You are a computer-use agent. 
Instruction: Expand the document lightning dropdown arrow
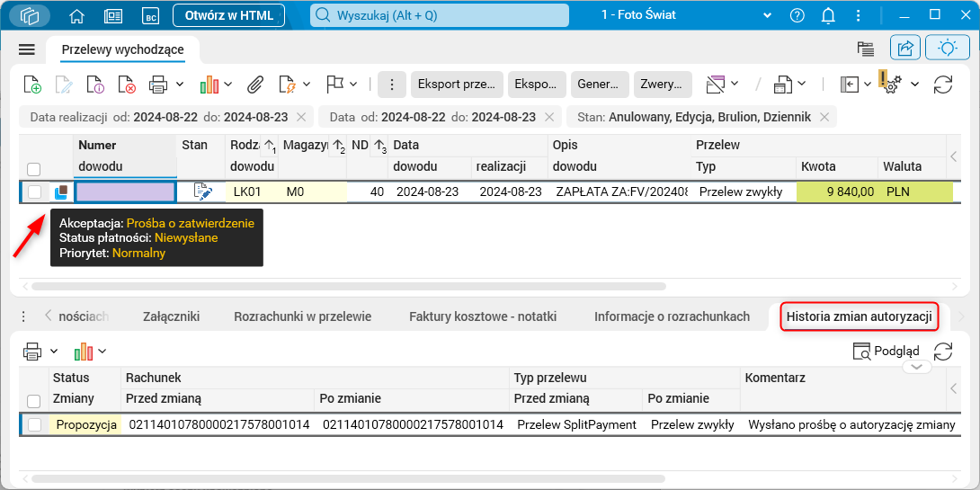pyautogui.click(x=307, y=84)
